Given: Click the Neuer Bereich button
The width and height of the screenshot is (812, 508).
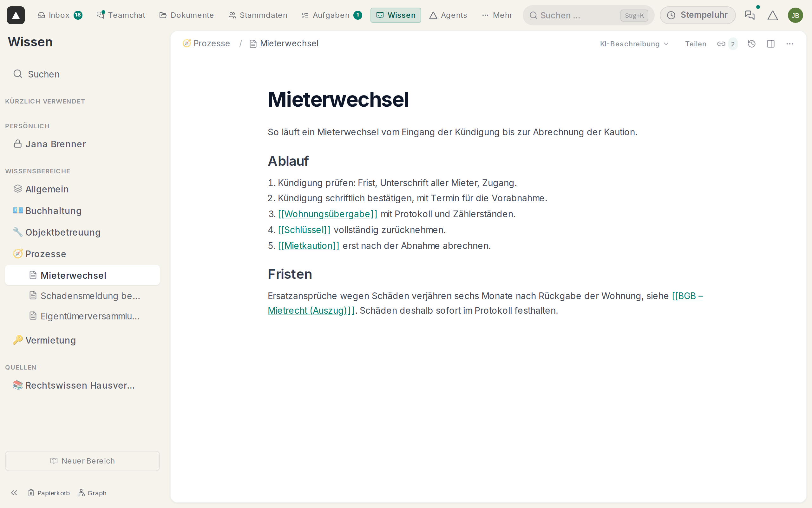Looking at the screenshot, I should (x=82, y=461).
